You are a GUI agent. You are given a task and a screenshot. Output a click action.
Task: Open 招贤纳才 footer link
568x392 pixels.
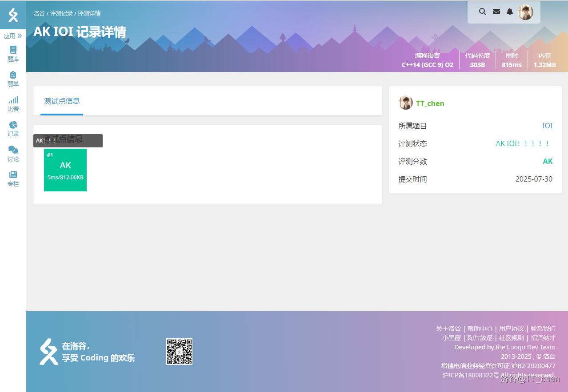(543, 338)
